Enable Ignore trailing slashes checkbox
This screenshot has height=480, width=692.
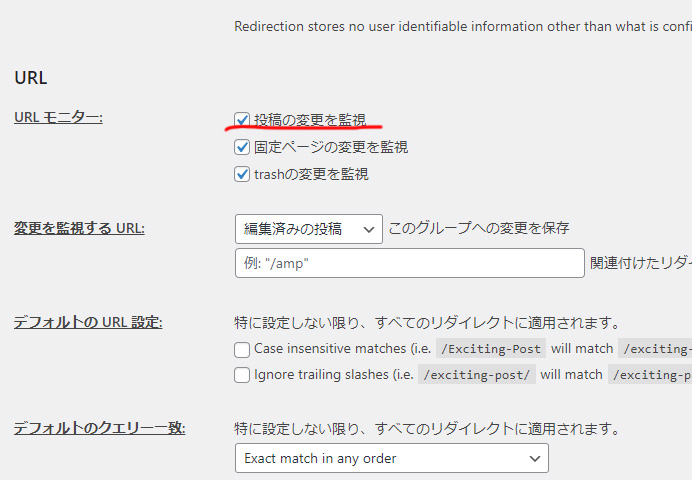coord(242,375)
